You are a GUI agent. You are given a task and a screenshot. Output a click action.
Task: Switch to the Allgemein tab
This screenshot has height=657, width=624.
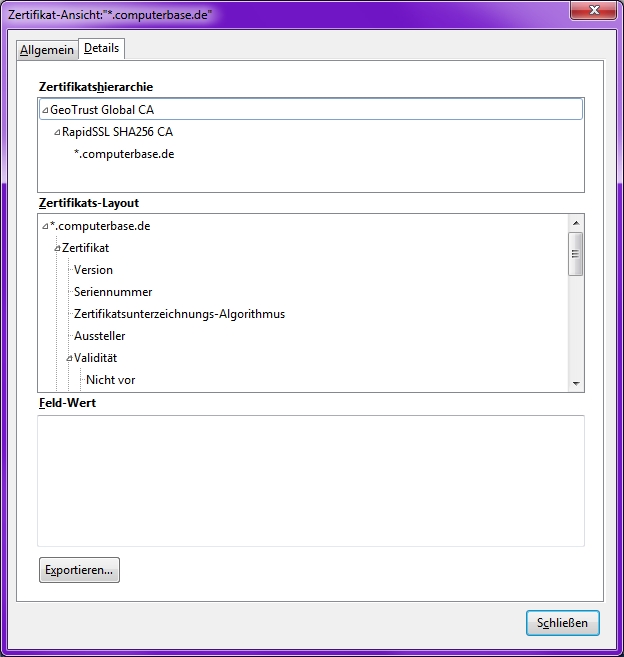point(47,50)
